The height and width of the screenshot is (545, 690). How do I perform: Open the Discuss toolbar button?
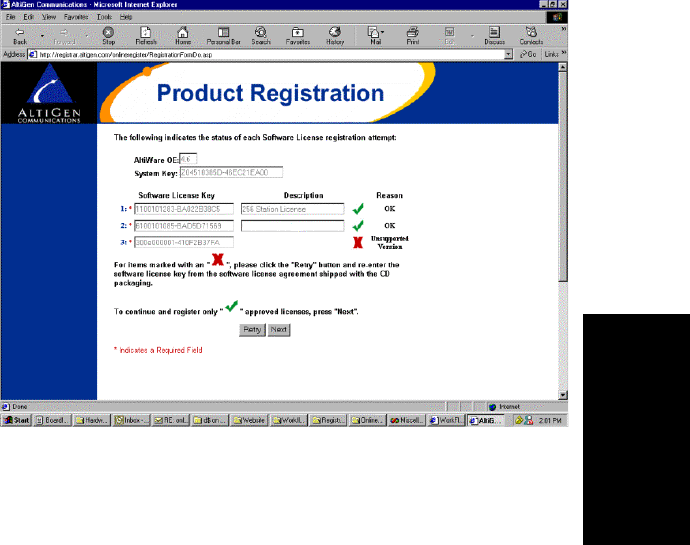point(494,36)
